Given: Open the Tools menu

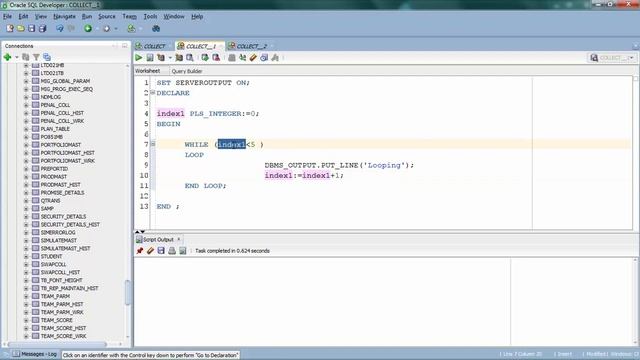Looking at the screenshot, I should [150, 16].
